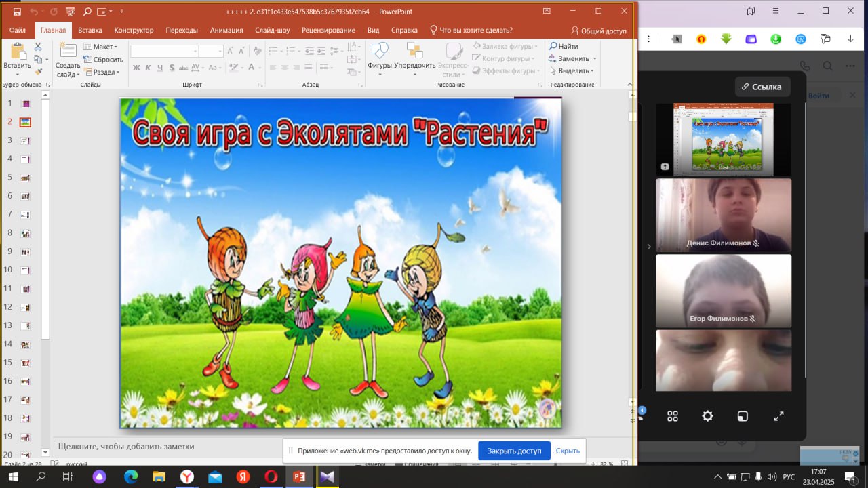Viewport: 868px width, 488px height.
Task: Click the 'Закрыть доступ' stop sharing button
Action: [x=514, y=451]
